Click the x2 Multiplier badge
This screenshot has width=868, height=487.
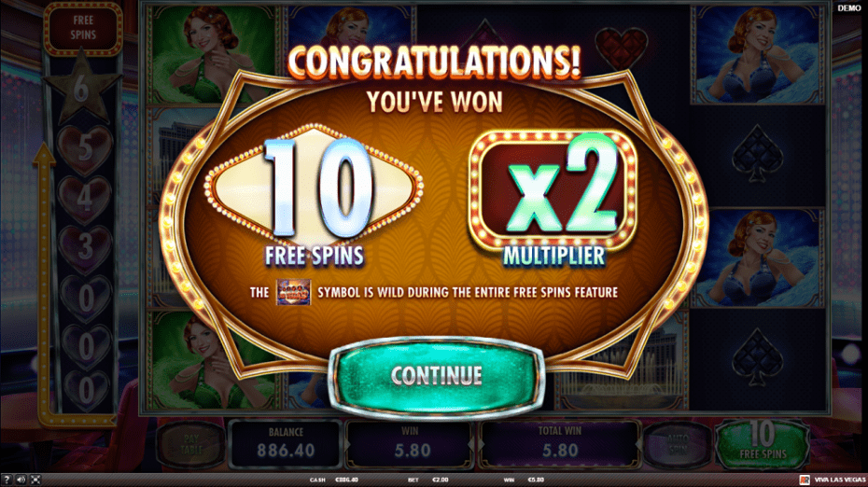(x=553, y=191)
